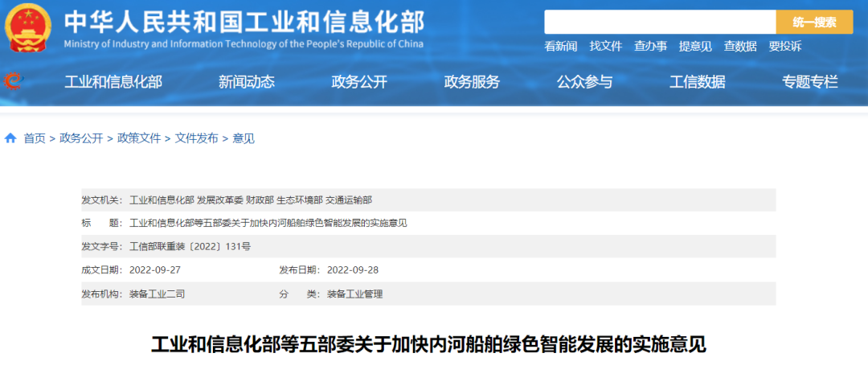Open the 查办事 quick link
Image resolution: width=868 pixels, height=382 pixels.
pyautogui.click(x=650, y=47)
